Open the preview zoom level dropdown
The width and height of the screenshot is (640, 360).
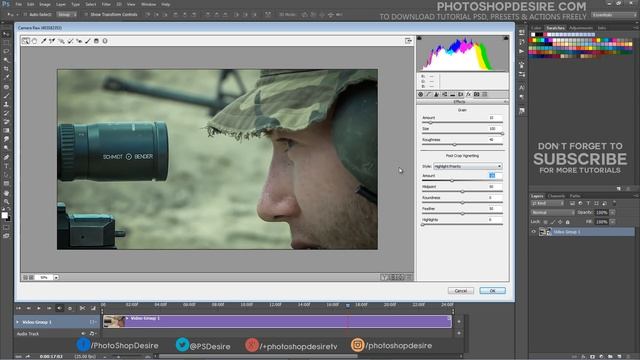click(x=56, y=278)
